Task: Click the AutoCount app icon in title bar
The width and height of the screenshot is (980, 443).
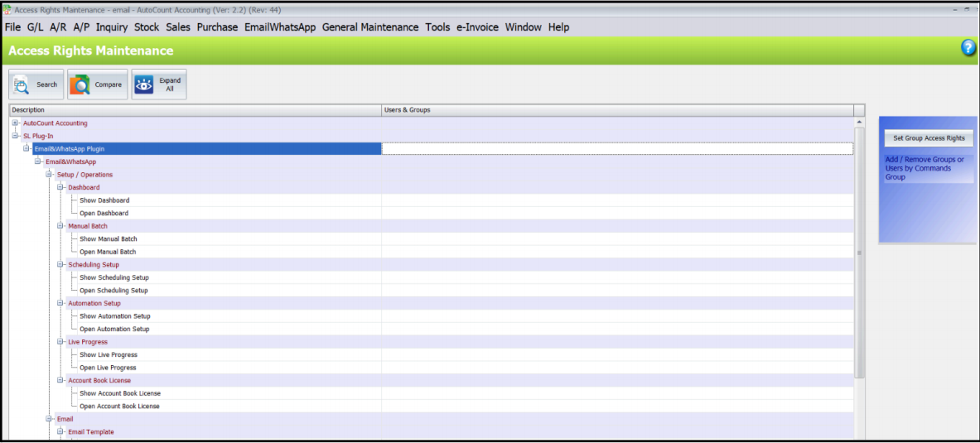Action: pos(7,9)
